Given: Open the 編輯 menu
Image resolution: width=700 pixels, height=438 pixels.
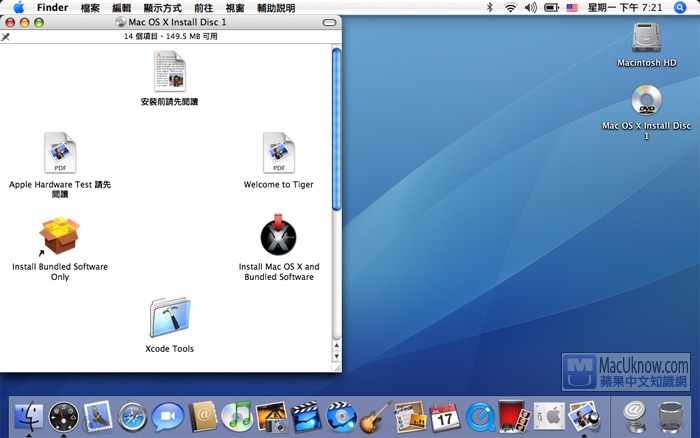Looking at the screenshot, I should (x=121, y=8).
